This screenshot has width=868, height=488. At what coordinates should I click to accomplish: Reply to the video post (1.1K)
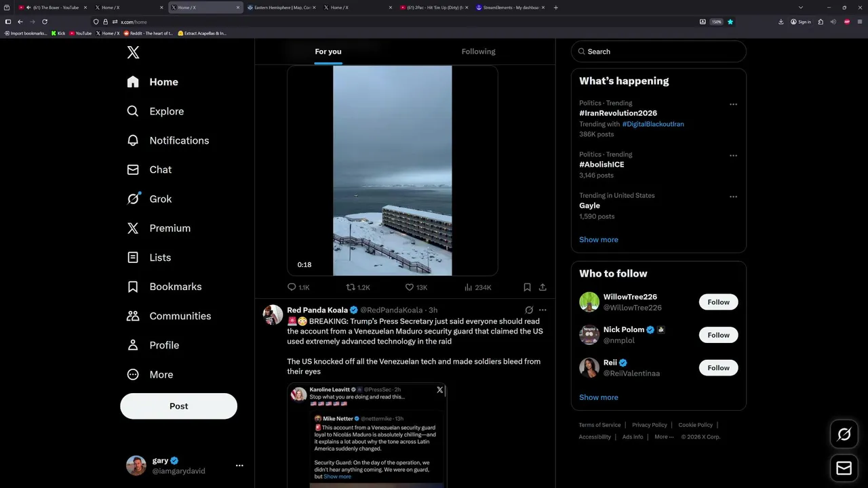click(298, 287)
